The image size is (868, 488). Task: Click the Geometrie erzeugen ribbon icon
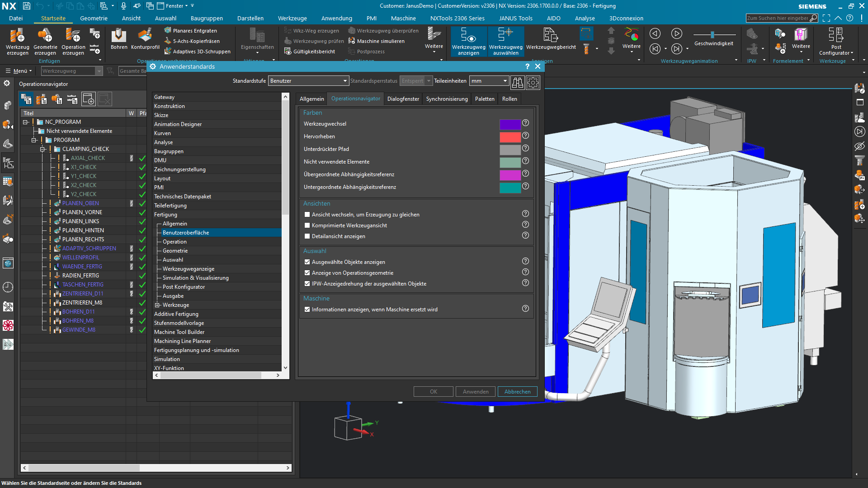(45, 41)
